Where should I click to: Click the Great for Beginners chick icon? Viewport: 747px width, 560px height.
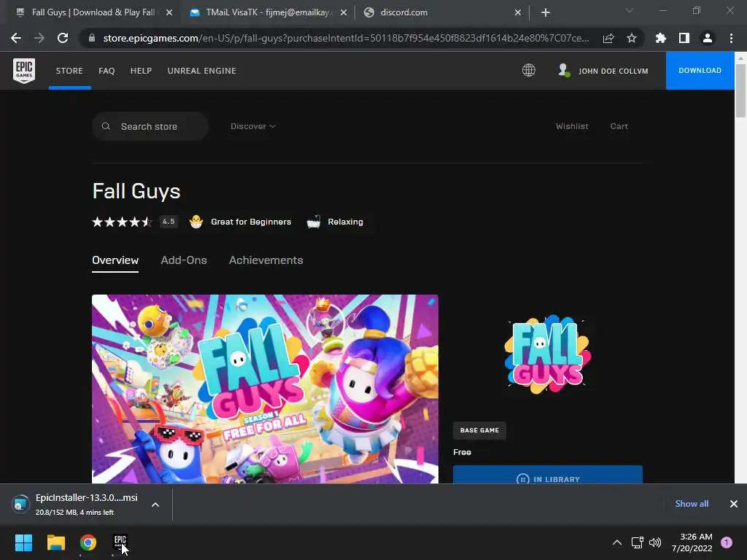[196, 222]
